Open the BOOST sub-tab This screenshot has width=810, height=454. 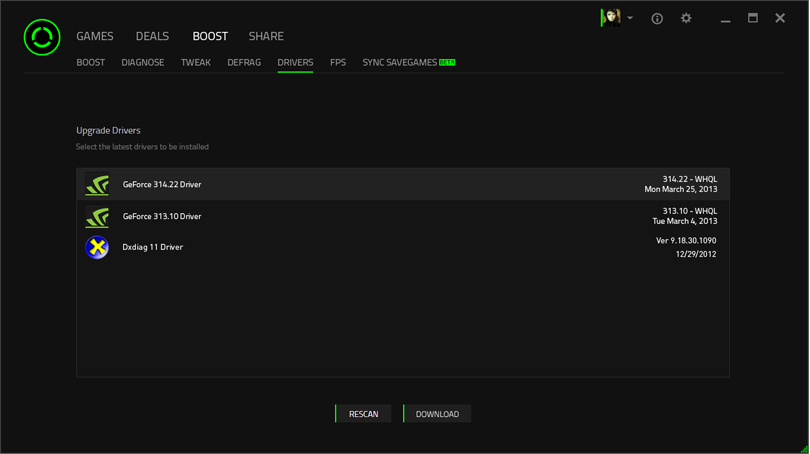pos(90,62)
